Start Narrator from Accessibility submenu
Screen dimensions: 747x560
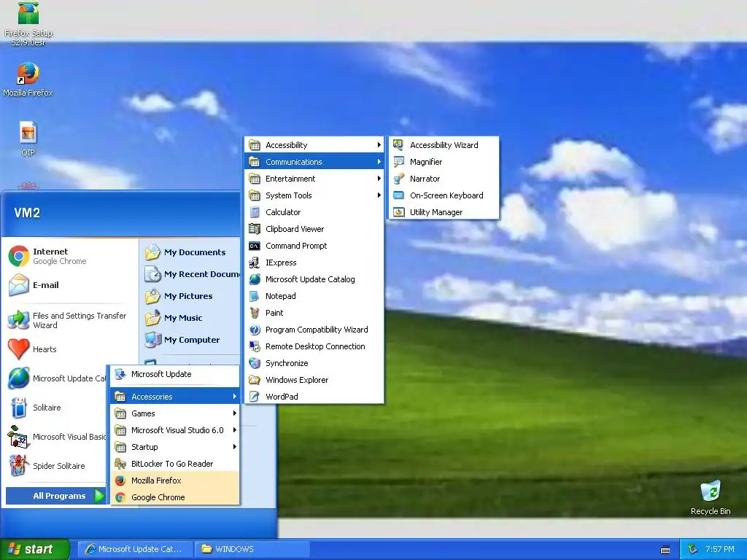pyautogui.click(x=444, y=179)
